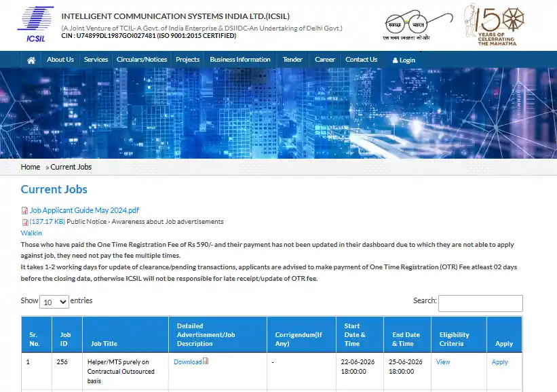The height and width of the screenshot is (392, 557).
Task: Click the ICSIL logo
Action: (35, 24)
